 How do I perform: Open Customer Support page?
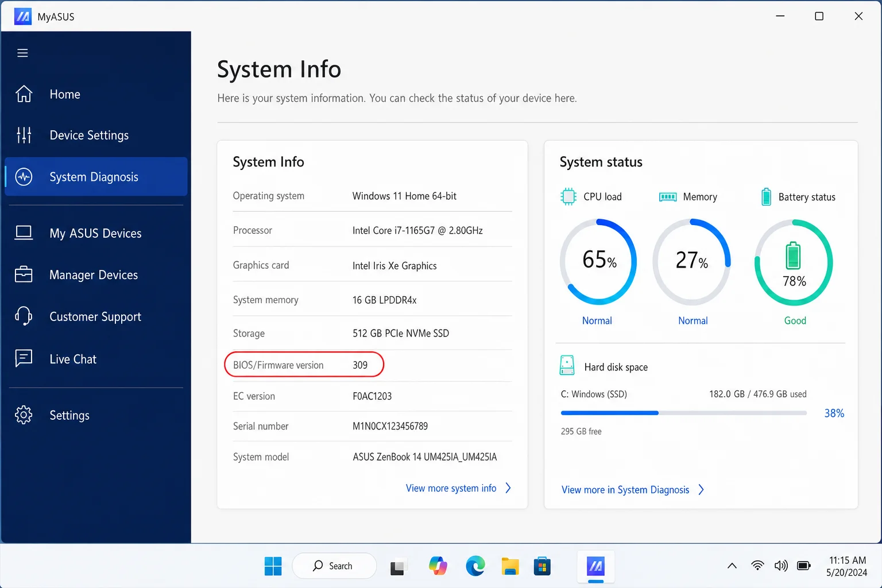[x=95, y=317]
